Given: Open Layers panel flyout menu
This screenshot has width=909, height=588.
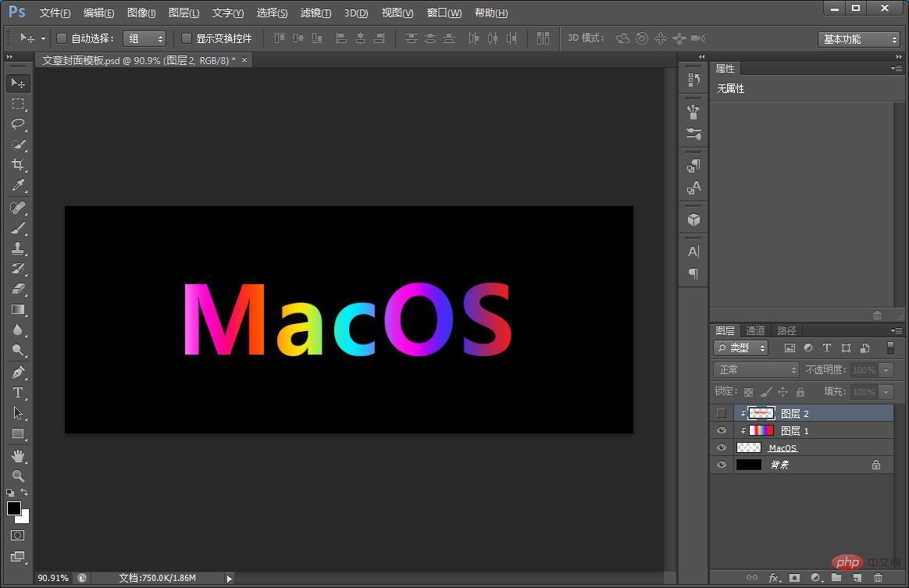Looking at the screenshot, I should point(897,330).
